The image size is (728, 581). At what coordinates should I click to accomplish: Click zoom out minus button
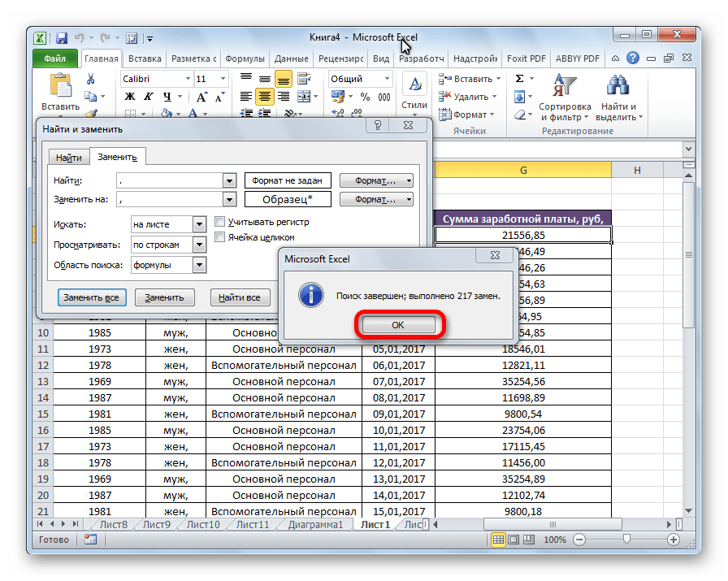click(579, 540)
